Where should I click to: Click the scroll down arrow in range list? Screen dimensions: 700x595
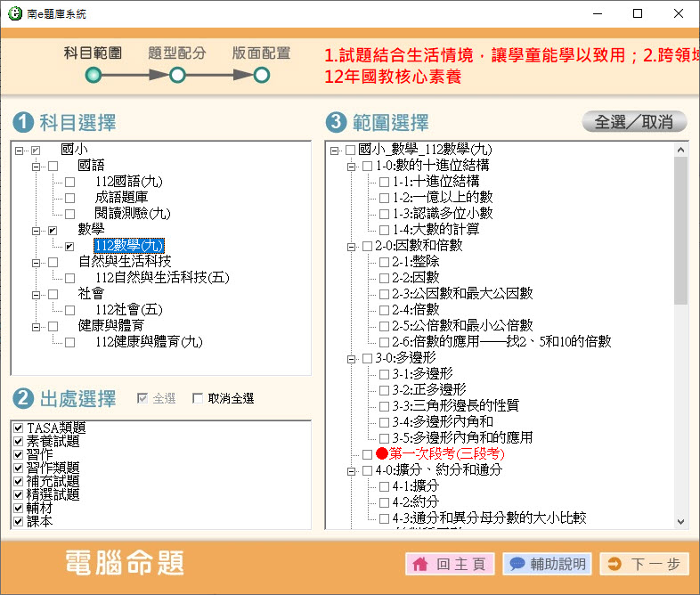[681, 522]
